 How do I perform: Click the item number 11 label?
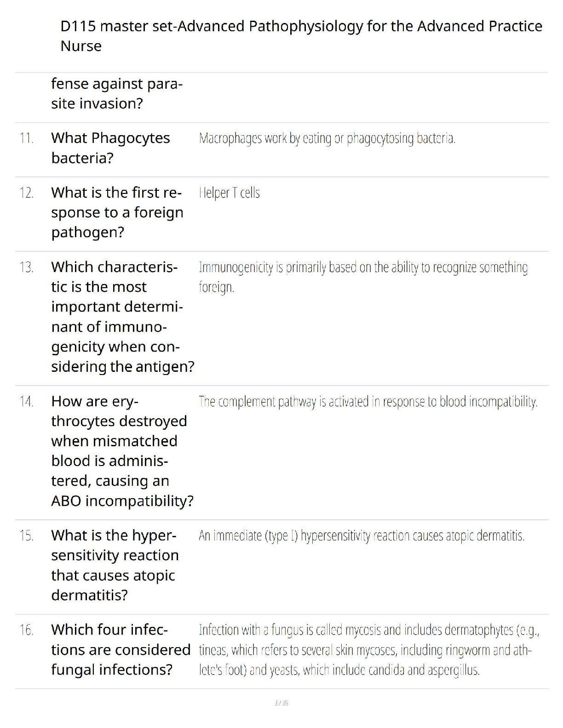pos(27,138)
